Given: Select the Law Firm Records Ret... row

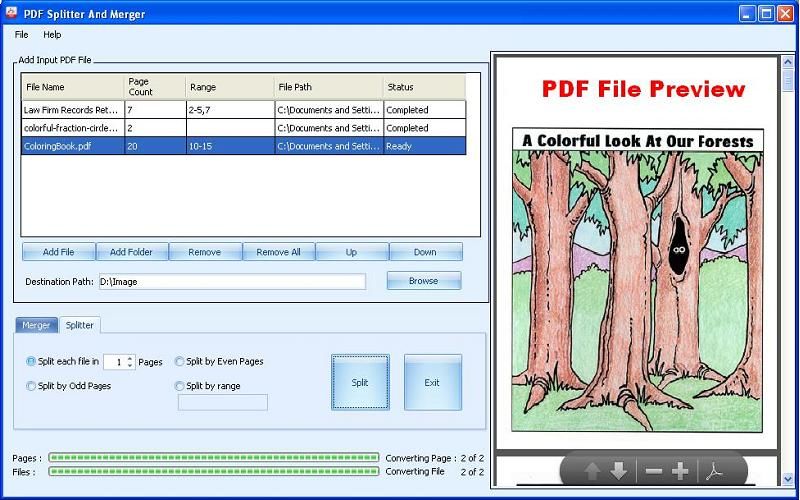Looking at the screenshot, I should click(x=243, y=110).
